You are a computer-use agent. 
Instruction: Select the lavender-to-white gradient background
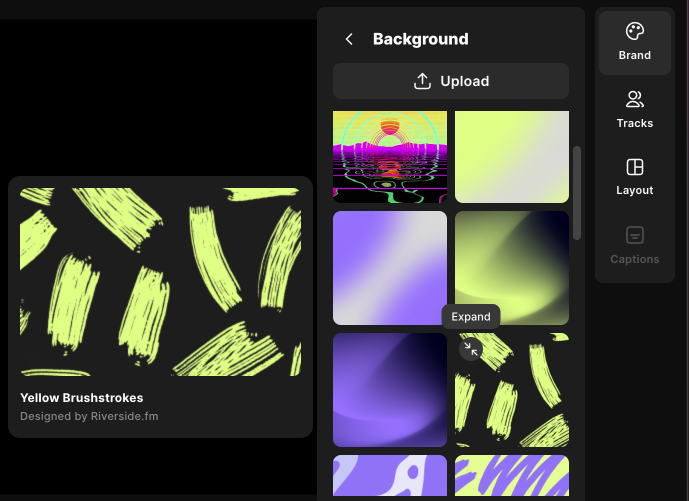click(x=390, y=268)
